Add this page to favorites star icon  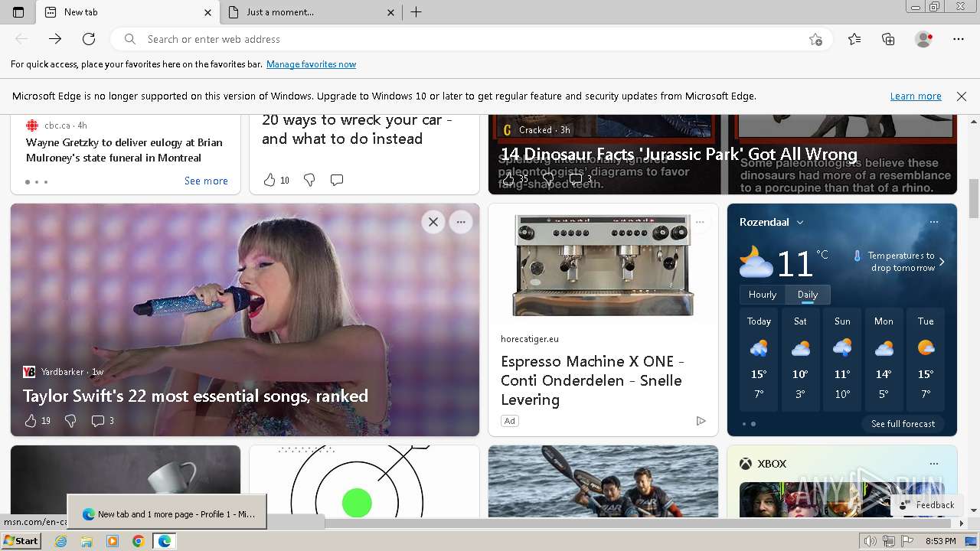pos(815,39)
